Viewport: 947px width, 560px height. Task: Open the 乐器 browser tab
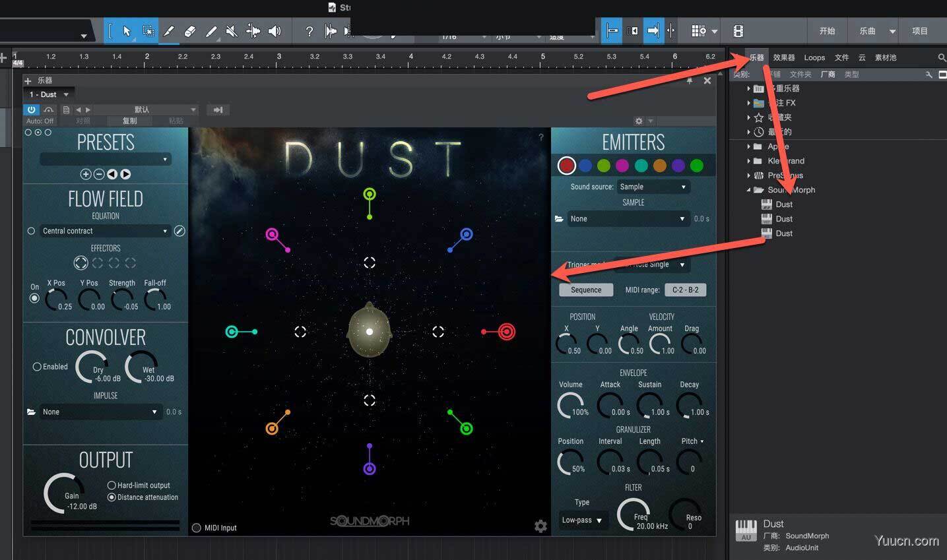(x=757, y=57)
